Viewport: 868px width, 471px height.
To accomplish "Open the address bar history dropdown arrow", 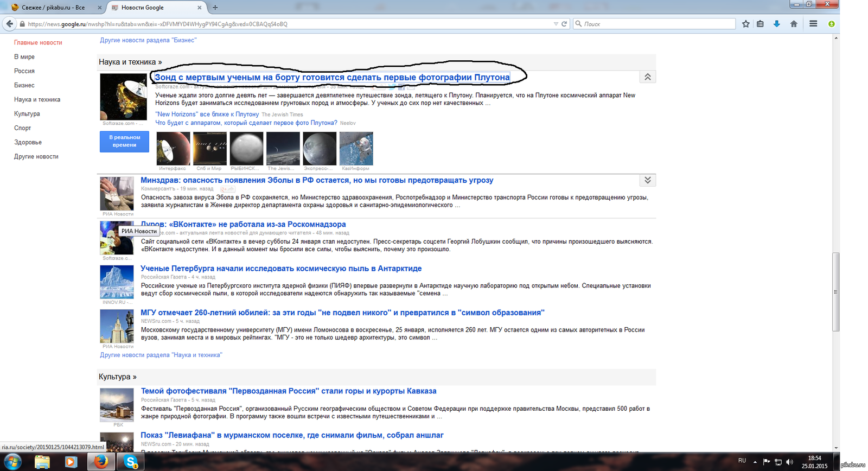I will 556,24.
